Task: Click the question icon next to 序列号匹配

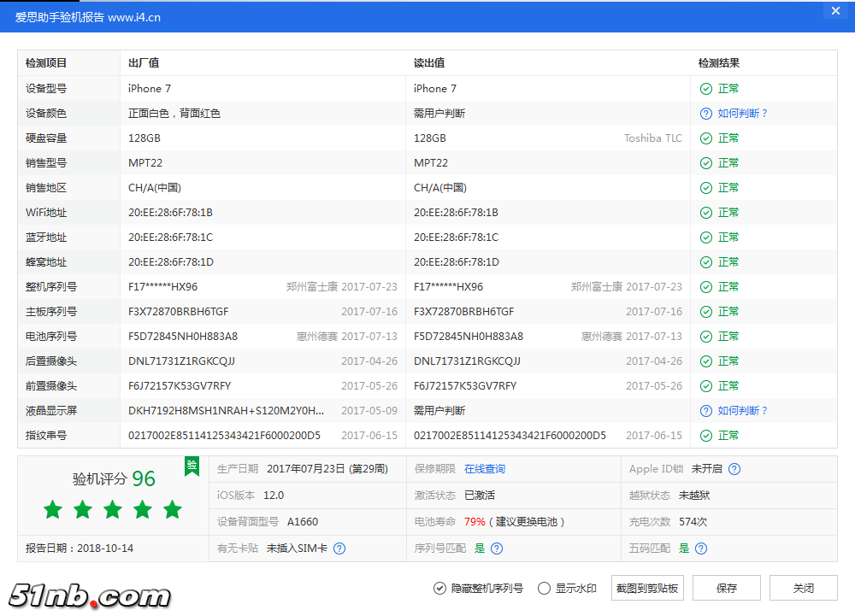Action: 497,547
